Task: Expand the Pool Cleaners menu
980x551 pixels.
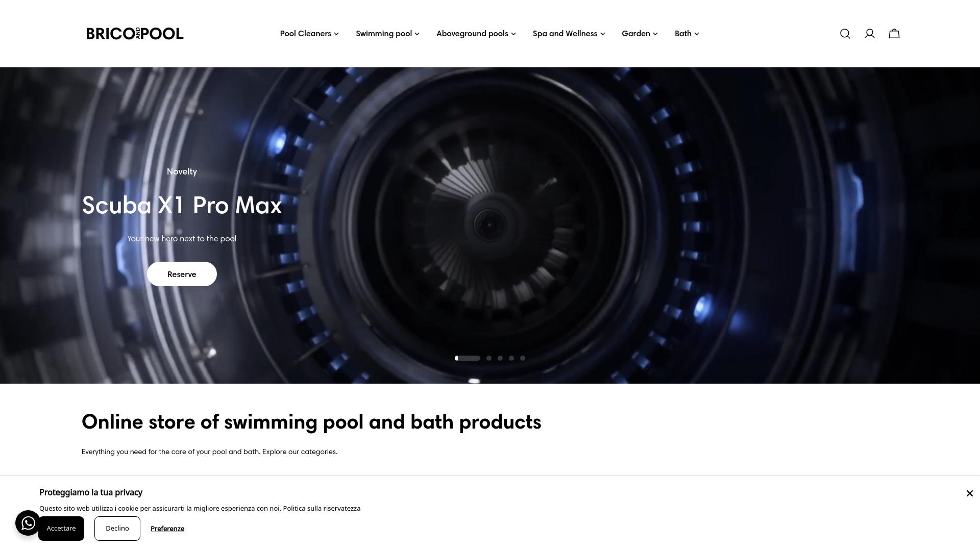Action: (309, 34)
